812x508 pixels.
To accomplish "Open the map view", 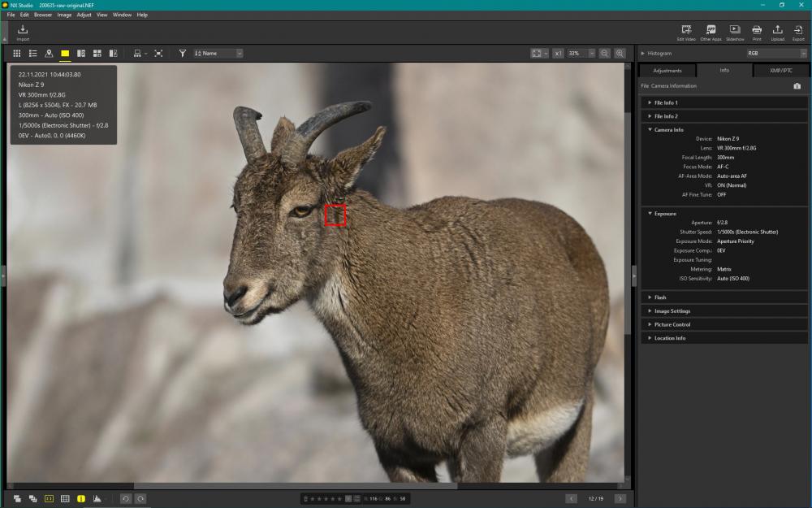I will click(x=49, y=54).
